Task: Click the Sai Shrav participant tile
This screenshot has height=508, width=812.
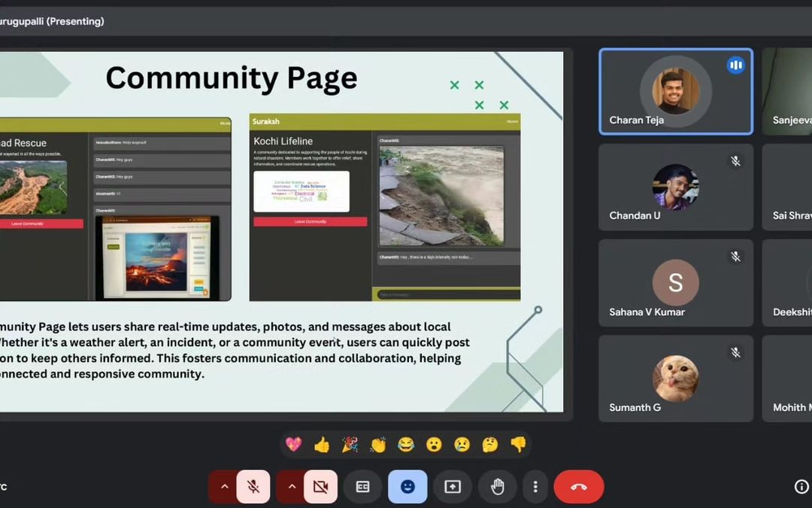Action: 787,187
